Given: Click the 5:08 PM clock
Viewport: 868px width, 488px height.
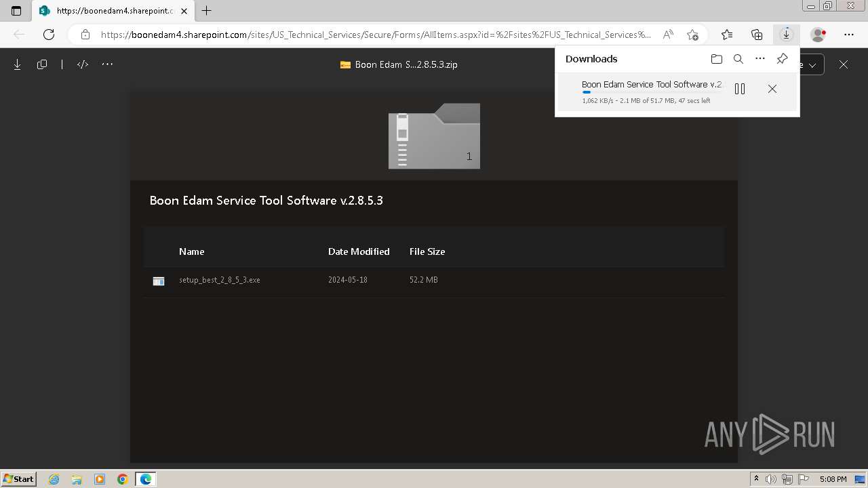Looking at the screenshot, I should [x=833, y=479].
